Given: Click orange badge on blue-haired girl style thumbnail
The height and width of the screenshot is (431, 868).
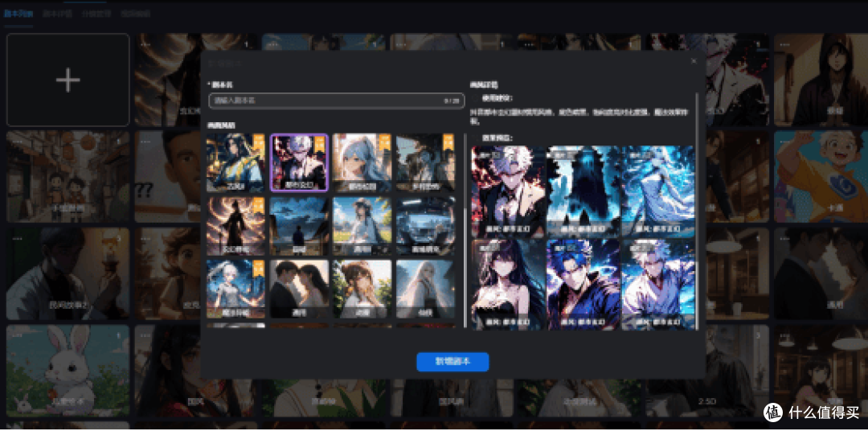Looking at the screenshot, I should (x=385, y=143).
